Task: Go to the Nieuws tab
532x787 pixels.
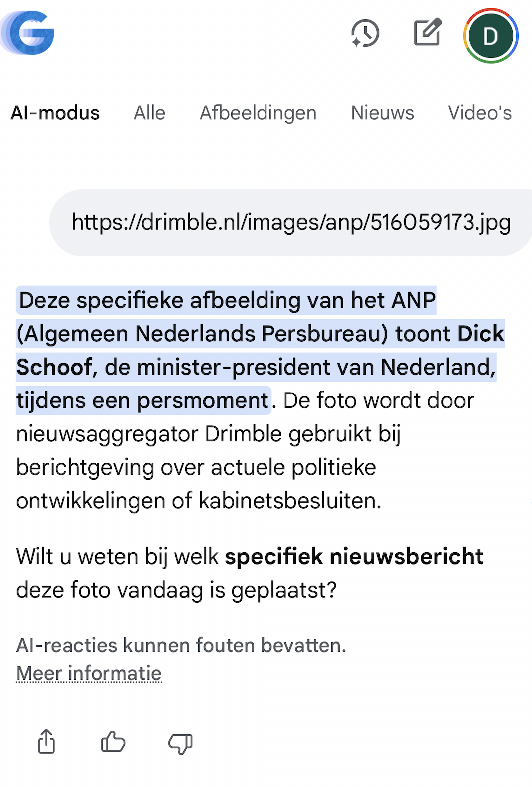Action: [x=382, y=113]
